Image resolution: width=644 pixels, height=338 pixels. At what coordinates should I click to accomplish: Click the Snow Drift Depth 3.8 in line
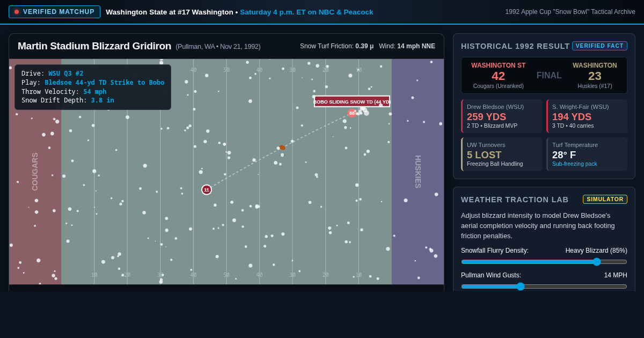[68, 100]
